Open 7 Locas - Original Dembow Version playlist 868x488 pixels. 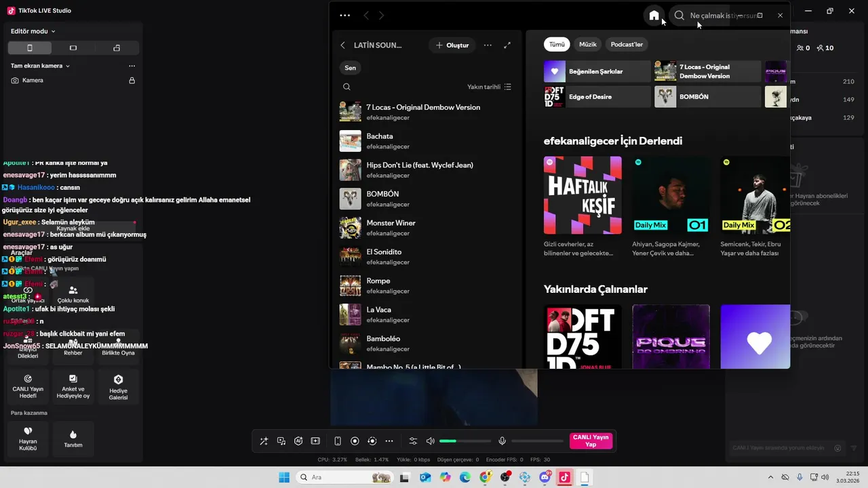click(426, 112)
